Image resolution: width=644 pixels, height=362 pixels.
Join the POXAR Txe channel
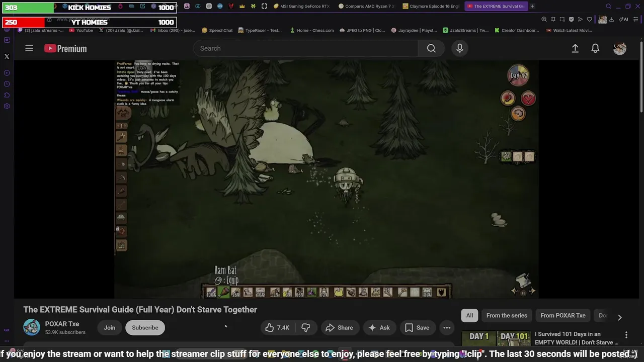[110, 328]
